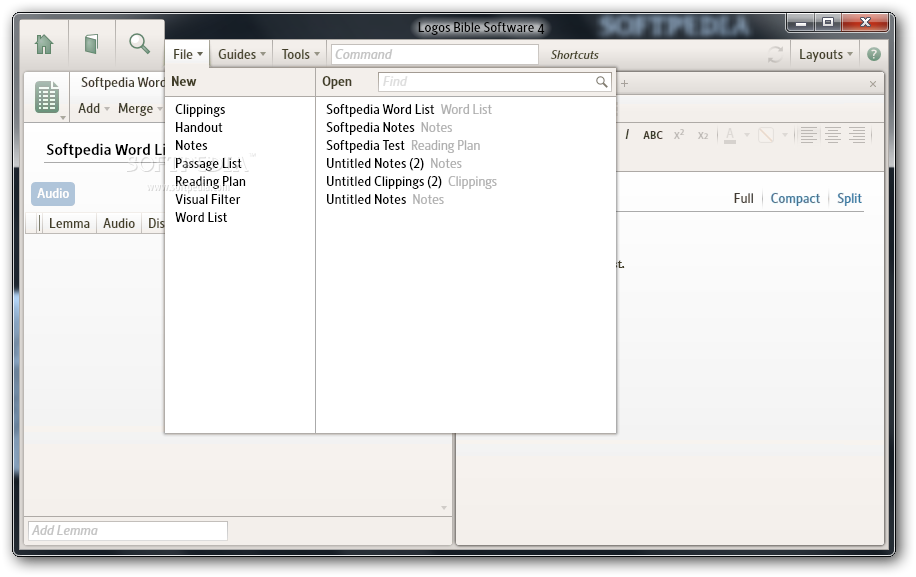Add a new tab with plus icon
The width and height of the screenshot is (916, 577).
coord(624,84)
